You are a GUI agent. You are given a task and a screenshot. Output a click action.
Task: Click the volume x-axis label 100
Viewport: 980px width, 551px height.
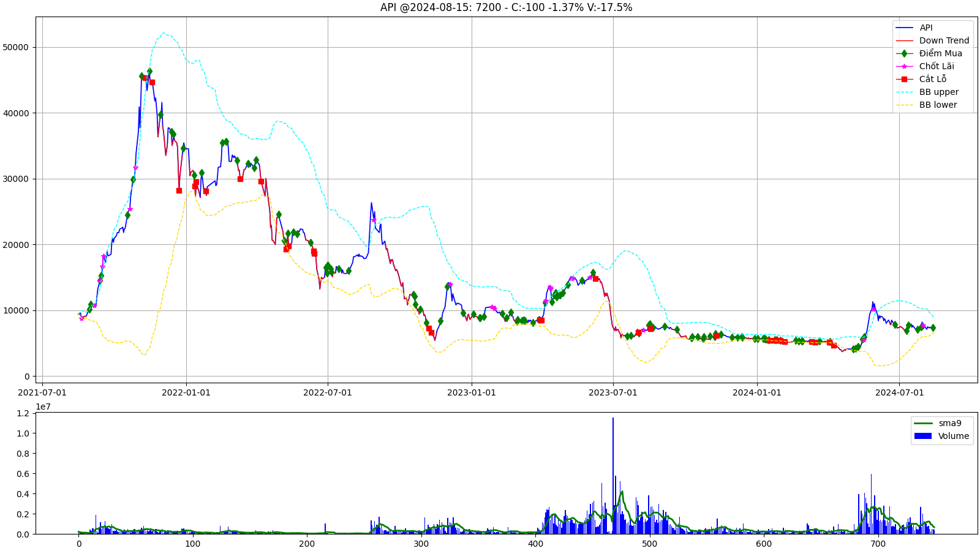click(x=192, y=544)
